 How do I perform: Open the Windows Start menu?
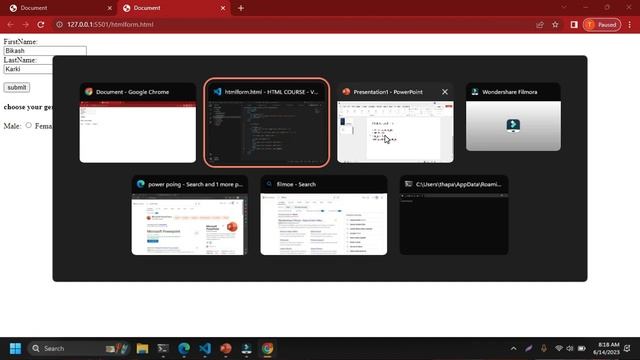coord(16,348)
